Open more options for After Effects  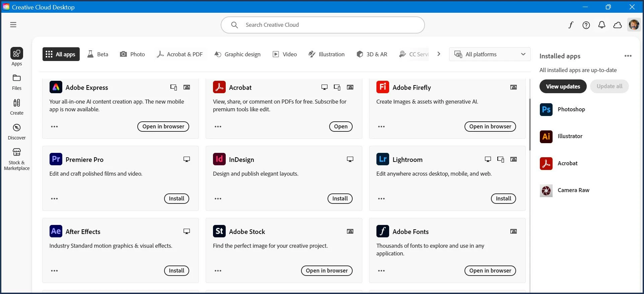(54, 271)
